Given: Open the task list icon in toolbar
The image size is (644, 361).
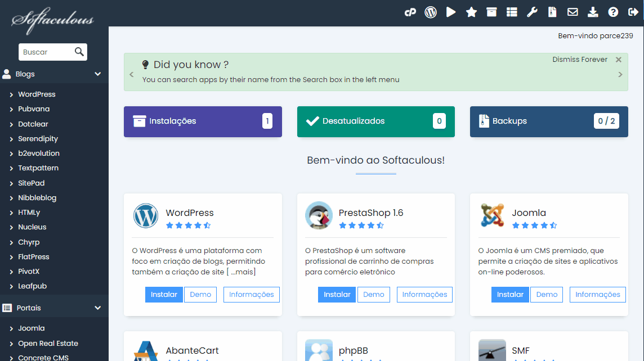Looking at the screenshot, I should [x=512, y=12].
